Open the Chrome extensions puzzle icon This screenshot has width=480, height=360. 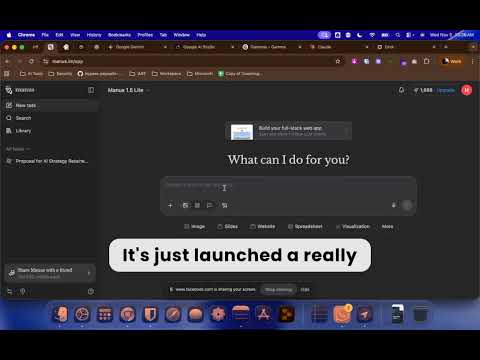click(426, 61)
